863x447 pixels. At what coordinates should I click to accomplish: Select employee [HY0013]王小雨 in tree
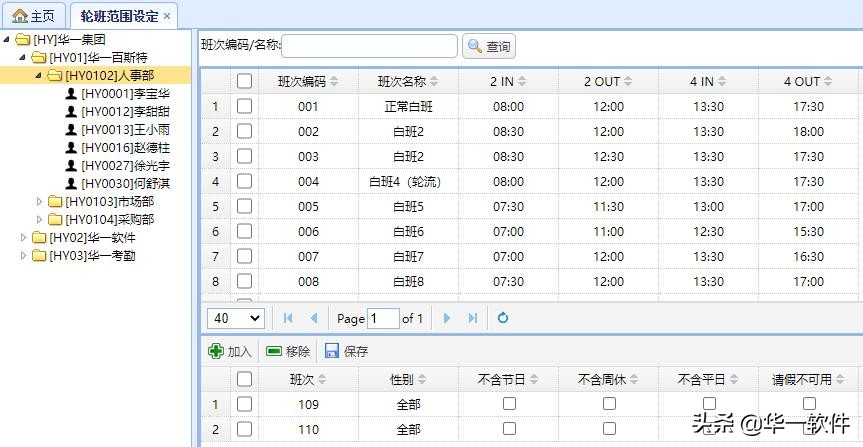point(125,129)
